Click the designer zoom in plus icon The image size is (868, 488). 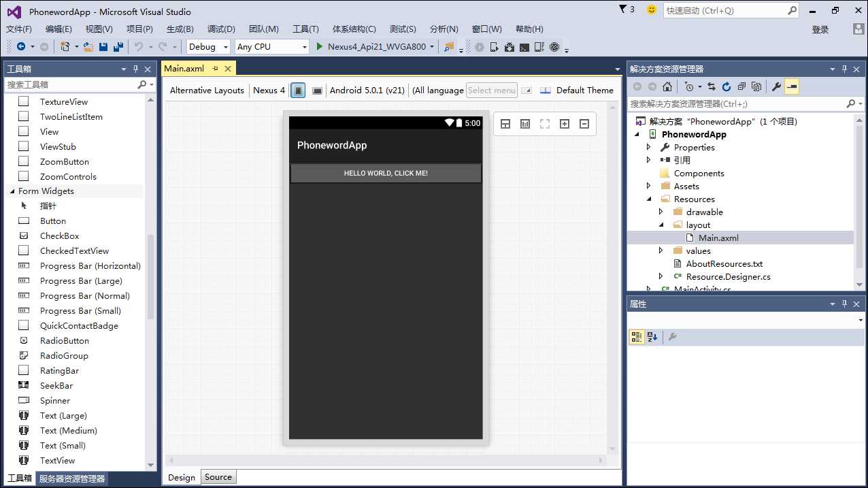click(x=565, y=124)
